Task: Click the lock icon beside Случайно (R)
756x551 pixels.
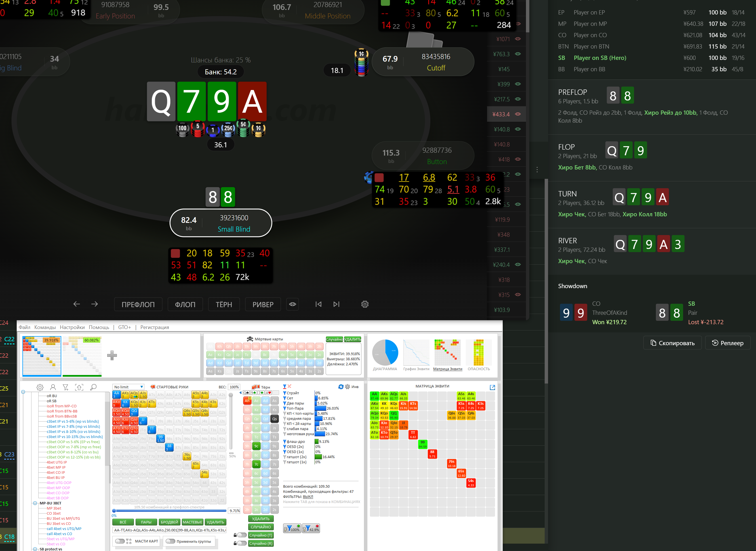Action: (x=235, y=543)
